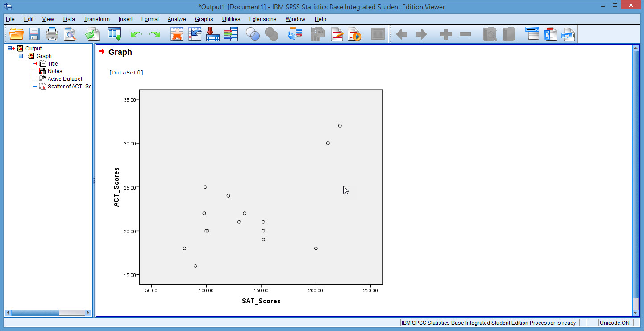Click the ACT_Scores axis title
644x331 pixels.
[x=116, y=187]
